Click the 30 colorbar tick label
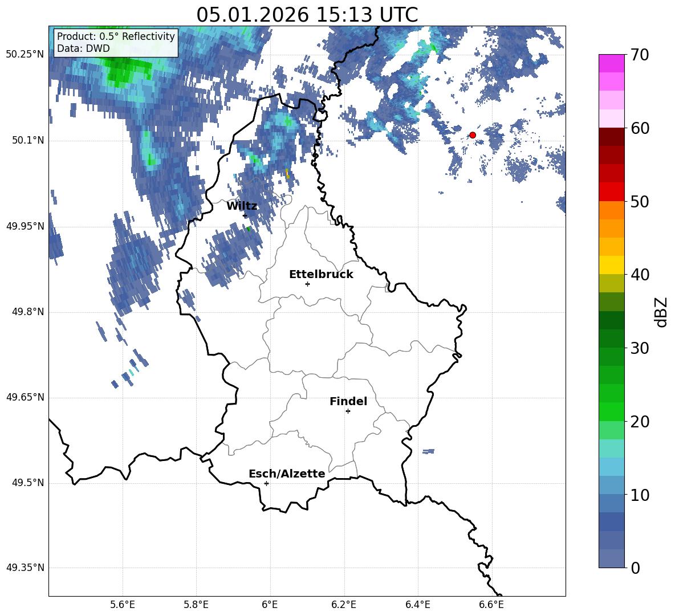The image size is (675, 616). (x=640, y=348)
